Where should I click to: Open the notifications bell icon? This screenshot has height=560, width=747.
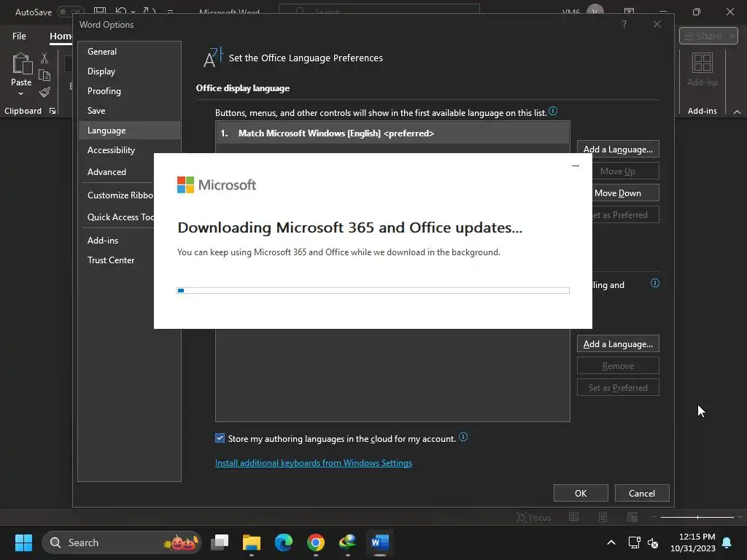(727, 542)
